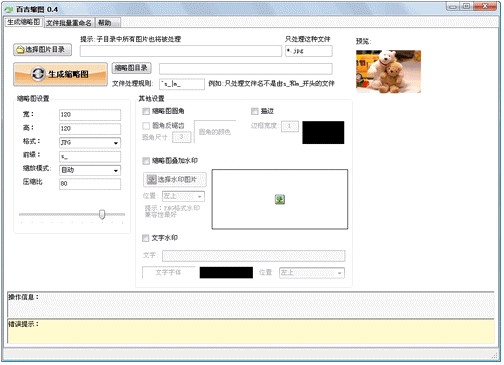Click the folder icon on 选择图片目录 button
The width and height of the screenshot is (504, 365).
click(x=20, y=50)
